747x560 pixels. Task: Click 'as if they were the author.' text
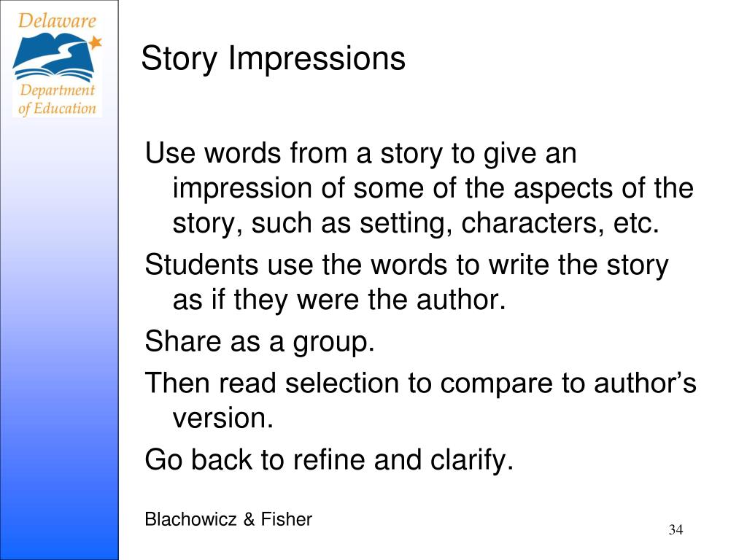click(x=338, y=300)
